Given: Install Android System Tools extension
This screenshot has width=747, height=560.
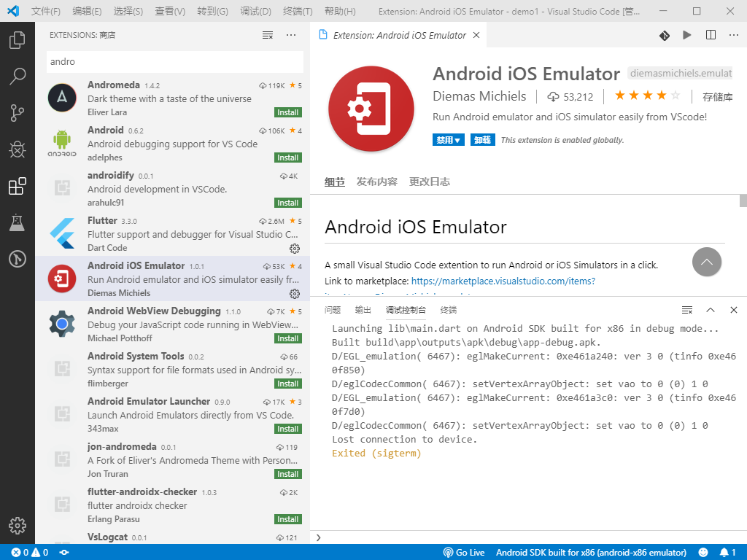Looking at the screenshot, I should tap(288, 384).
